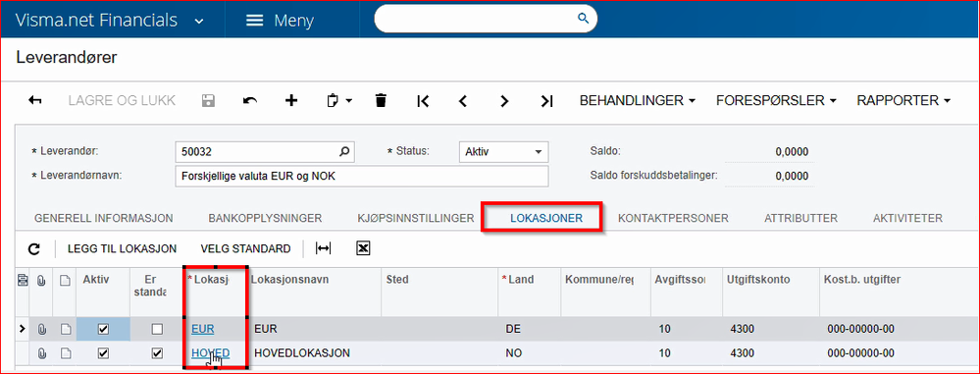
Task: Click the HOVEDLOKASJON name cell
Action: (x=302, y=353)
